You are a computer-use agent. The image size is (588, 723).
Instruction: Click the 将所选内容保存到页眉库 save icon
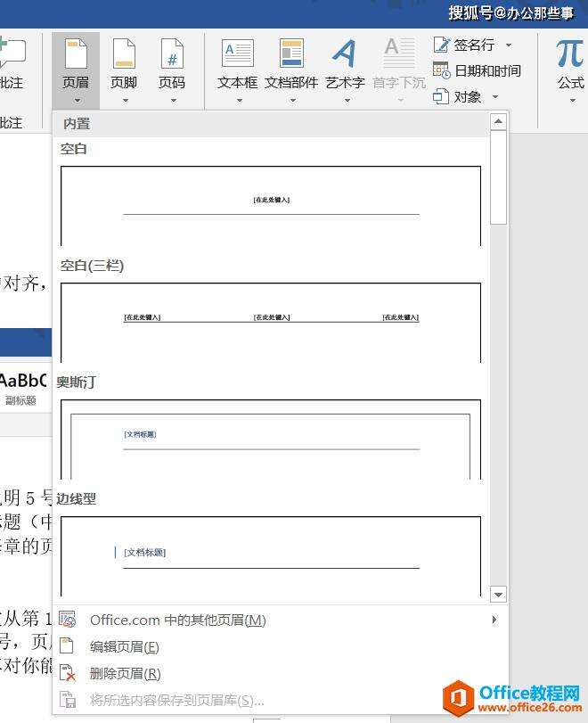coord(68,700)
